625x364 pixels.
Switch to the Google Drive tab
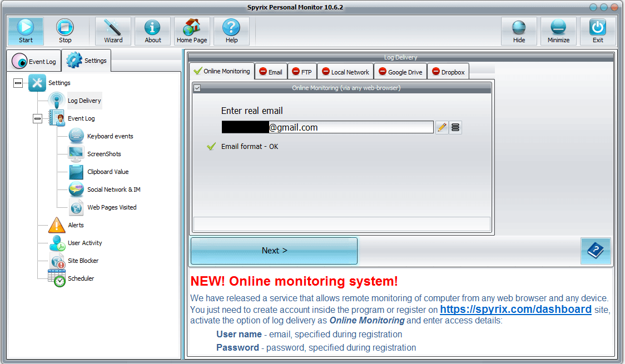tap(400, 72)
